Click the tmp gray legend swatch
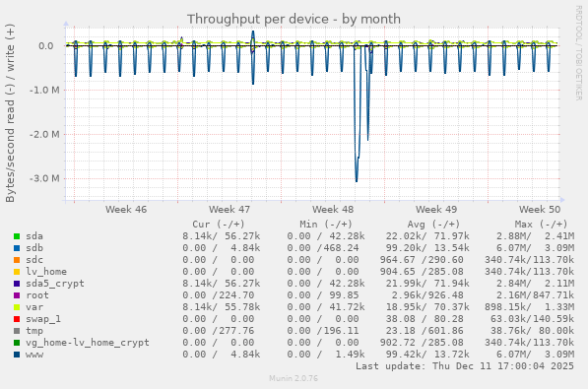588x389 pixels. pyautogui.click(x=17, y=331)
